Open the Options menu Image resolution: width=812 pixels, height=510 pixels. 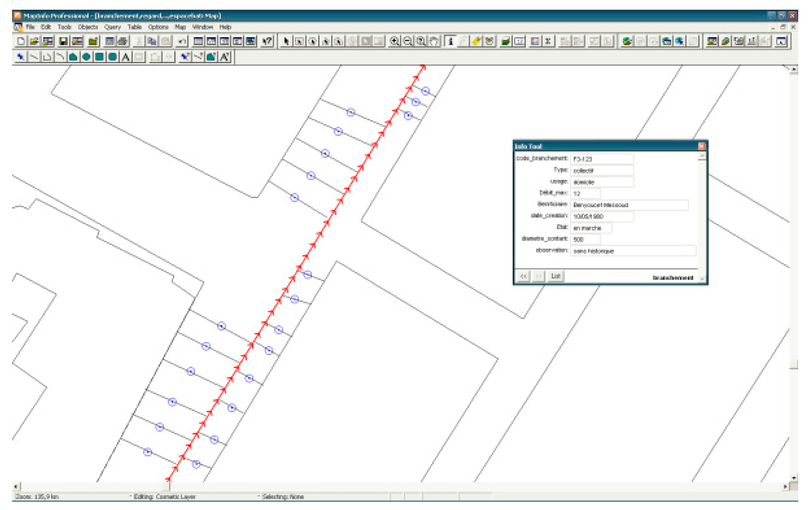point(158,27)
